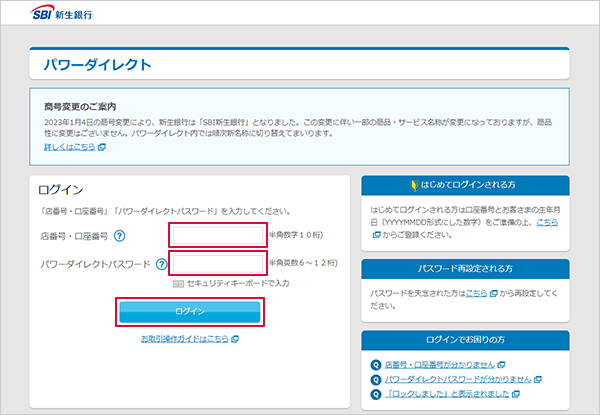Open the help icon next to パワーダイレクトパスワード
The height and width of the screenshot is (415, 600).
162,264
